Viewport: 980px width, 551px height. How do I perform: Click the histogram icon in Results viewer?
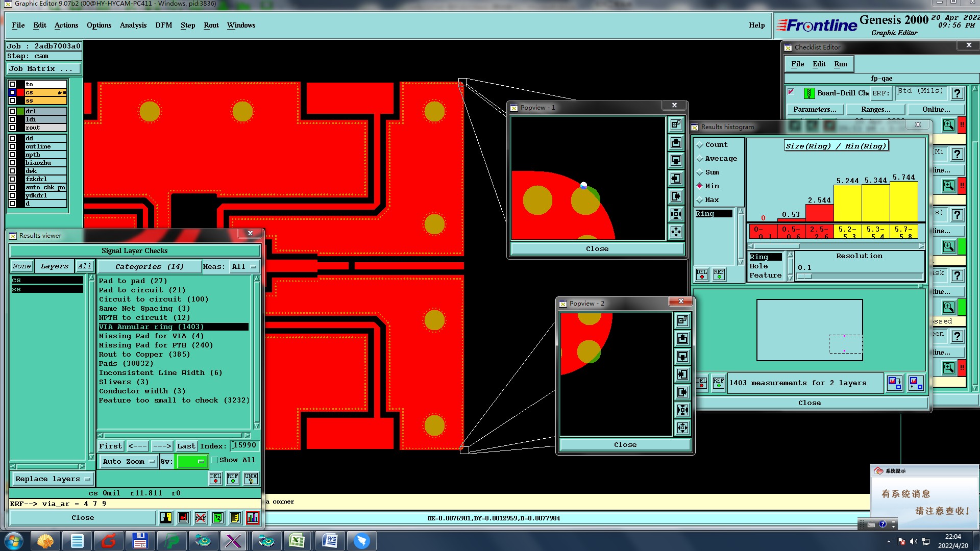tap(252, 518)
